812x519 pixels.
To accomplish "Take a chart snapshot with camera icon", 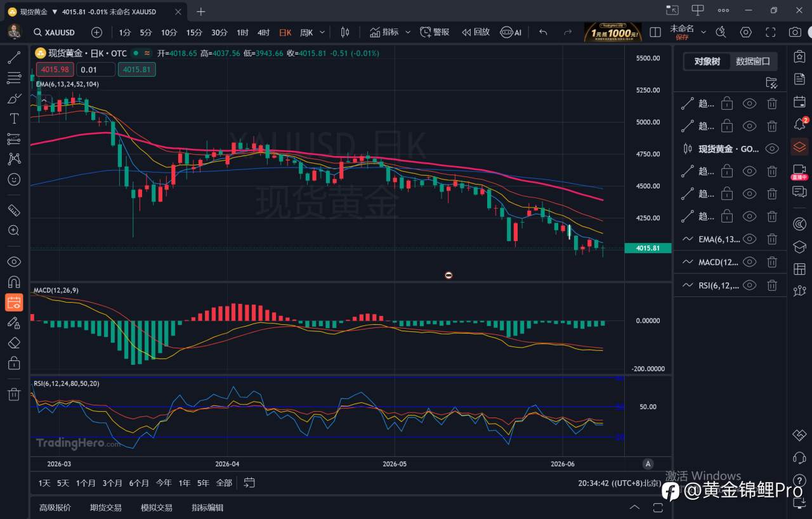I will [795, 32].
